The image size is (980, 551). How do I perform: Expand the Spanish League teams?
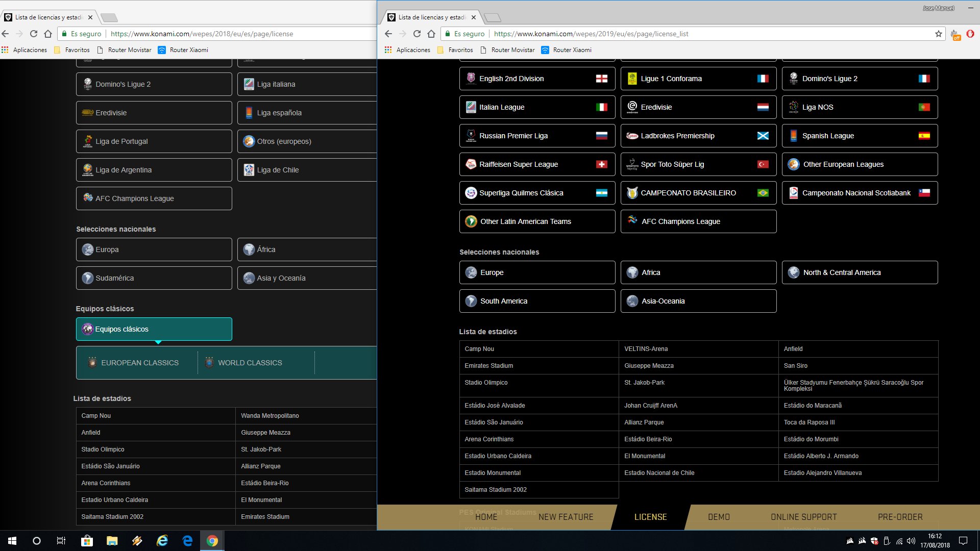pyautogui.click(x=860, y=136)
